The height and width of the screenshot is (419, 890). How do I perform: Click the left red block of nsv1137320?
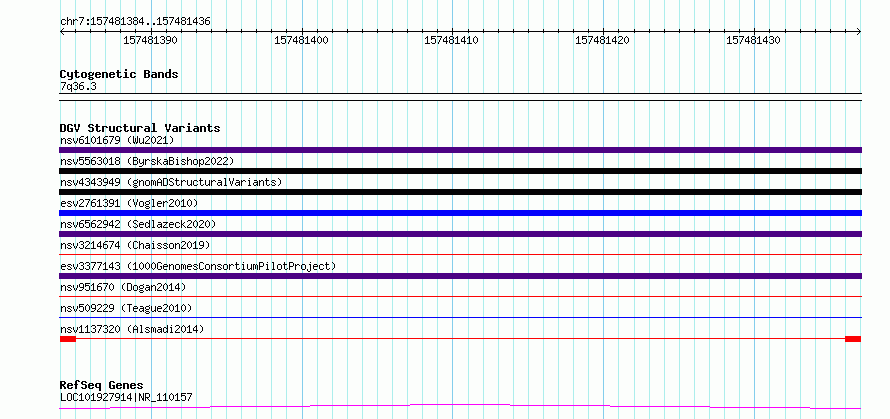pyautogui.click(x=68, y=339)
